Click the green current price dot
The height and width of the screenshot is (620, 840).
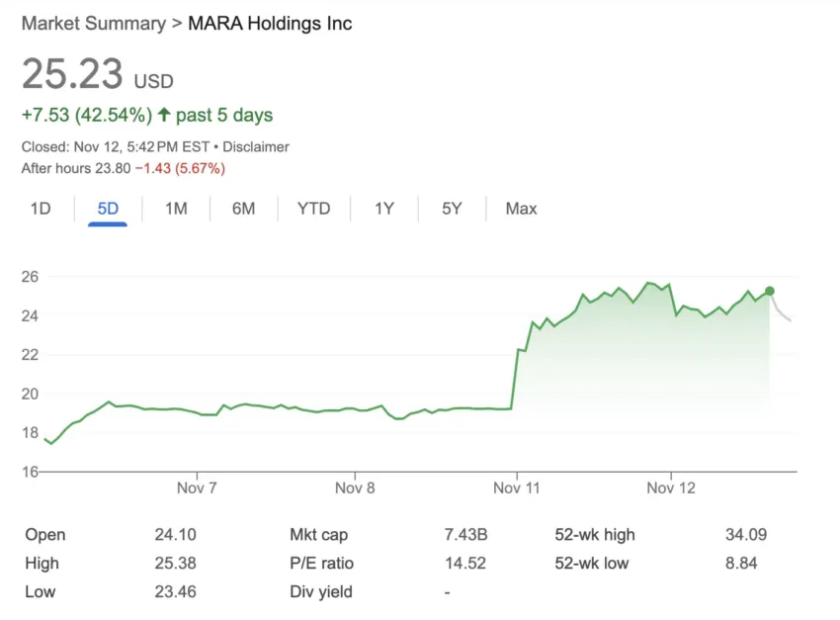pos(770,291)
